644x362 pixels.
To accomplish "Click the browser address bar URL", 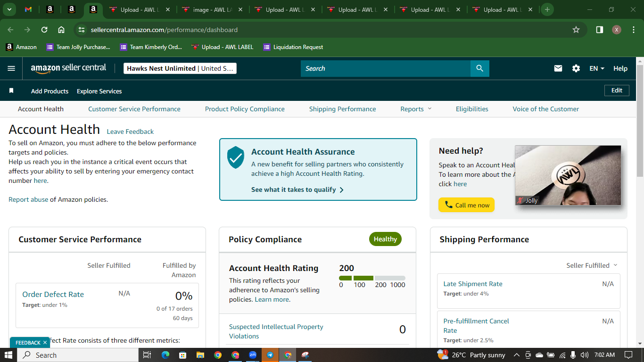I will 164,30.
